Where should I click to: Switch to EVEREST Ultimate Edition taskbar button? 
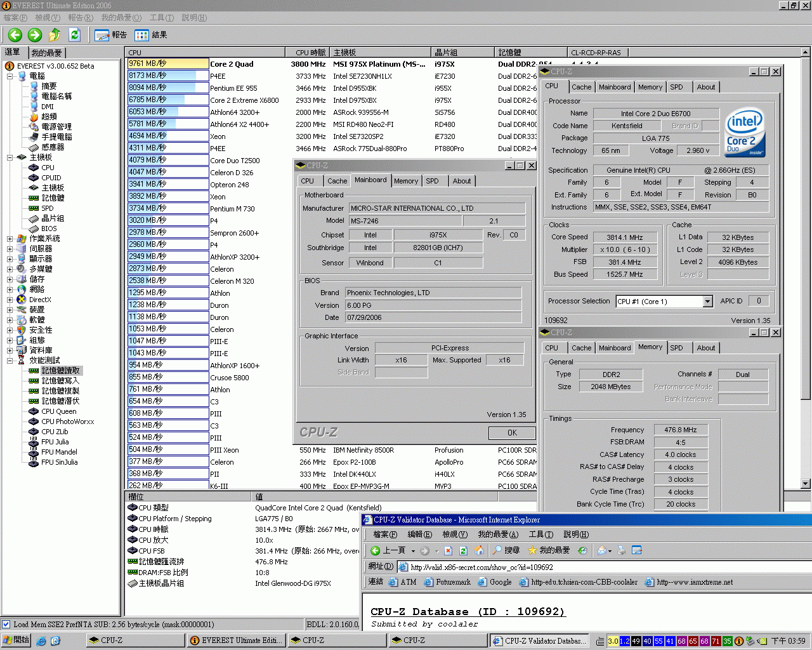click(x=235, y=640)
